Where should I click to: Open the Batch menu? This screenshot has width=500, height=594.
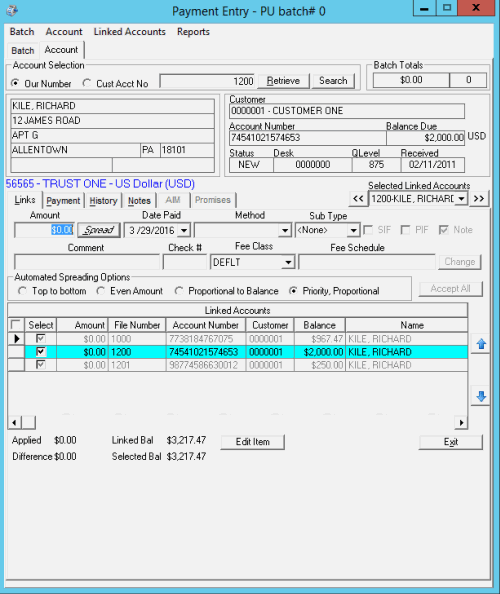(22, 32)
